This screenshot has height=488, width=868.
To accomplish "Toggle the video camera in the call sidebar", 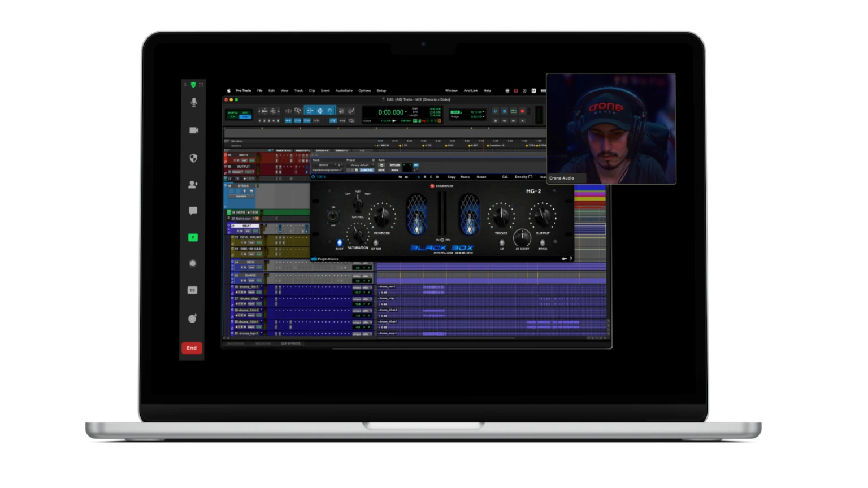I will 194,130.
